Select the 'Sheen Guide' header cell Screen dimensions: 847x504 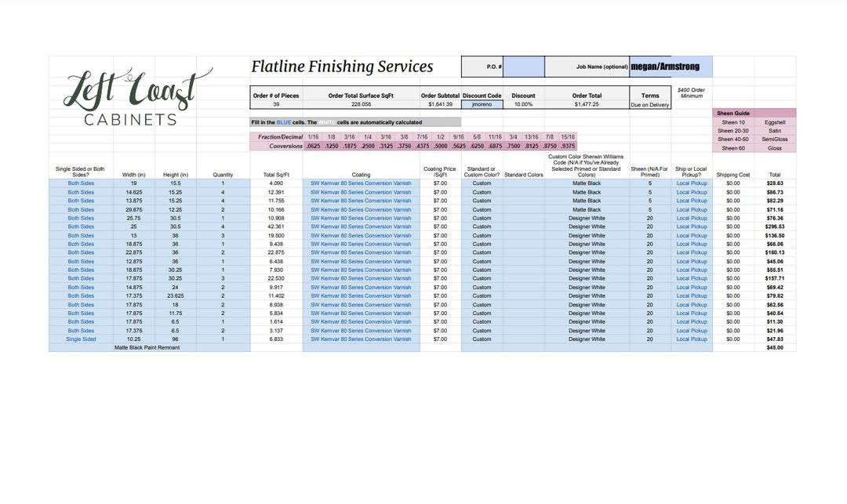(733, 114)
